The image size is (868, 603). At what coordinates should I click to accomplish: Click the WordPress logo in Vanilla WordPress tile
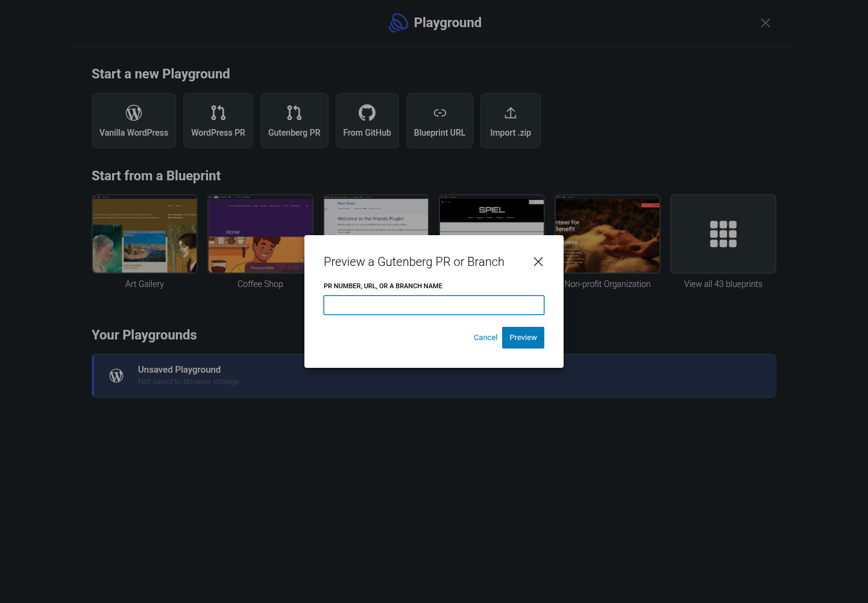click(x=134, y=113)
